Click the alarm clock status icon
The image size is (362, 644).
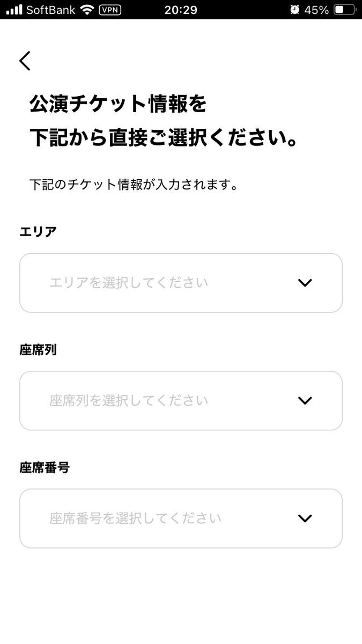click(294, 10)
